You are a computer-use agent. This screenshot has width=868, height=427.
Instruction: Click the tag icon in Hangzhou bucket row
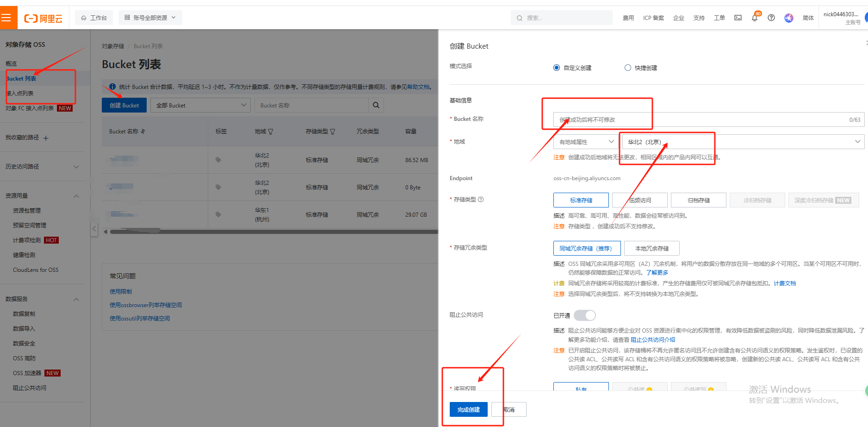pos(218,214)
